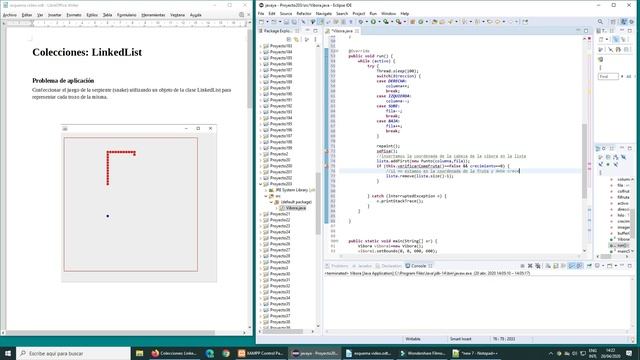This screenshot has width=640, height=360.
Task: Select Proyecto202 in Package Explorer
Action: tap(281, 178)
